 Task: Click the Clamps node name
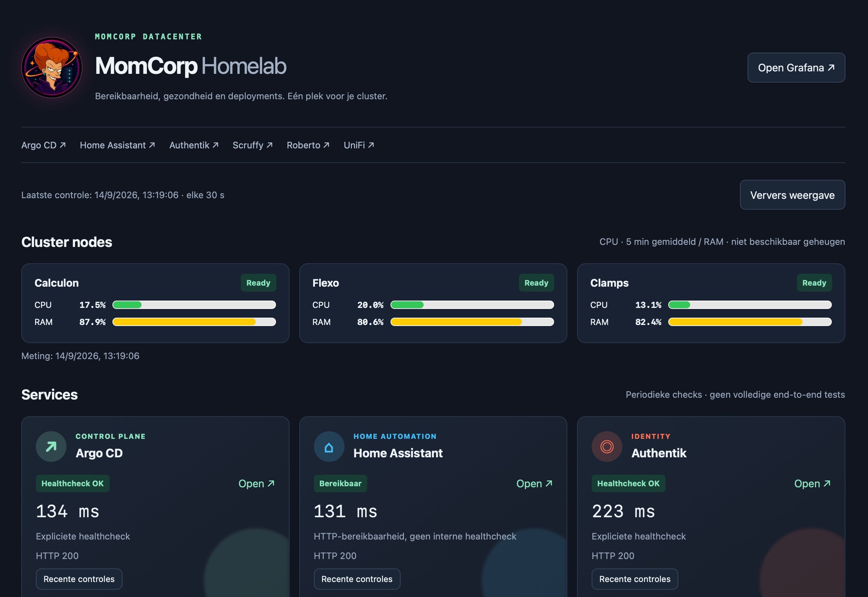pos(609,283)
